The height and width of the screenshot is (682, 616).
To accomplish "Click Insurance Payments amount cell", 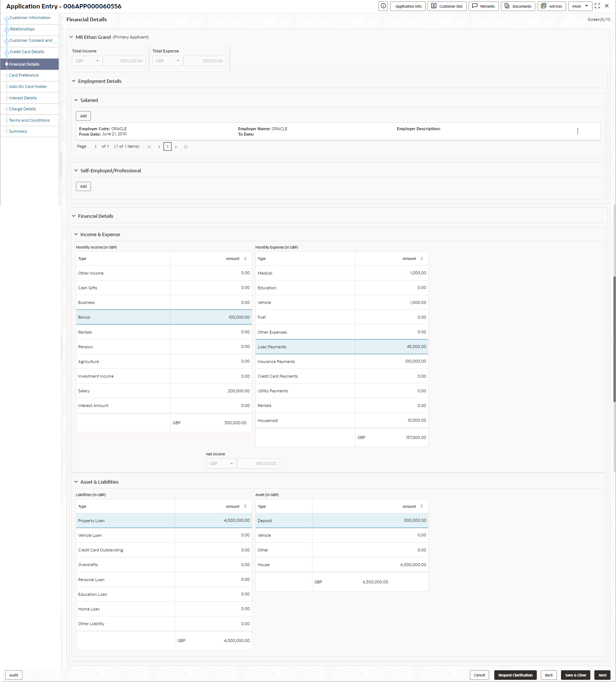I will point(392,361).
